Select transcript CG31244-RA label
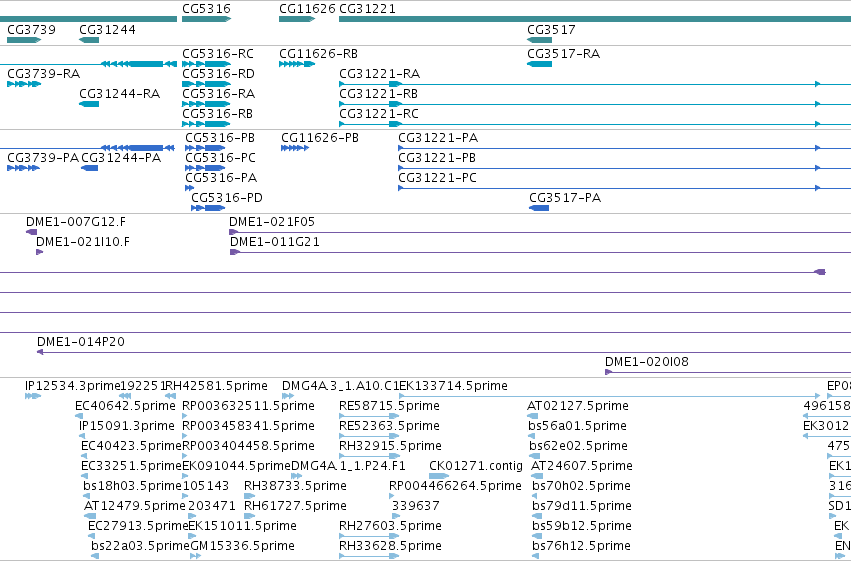 [x=119, y=94]
